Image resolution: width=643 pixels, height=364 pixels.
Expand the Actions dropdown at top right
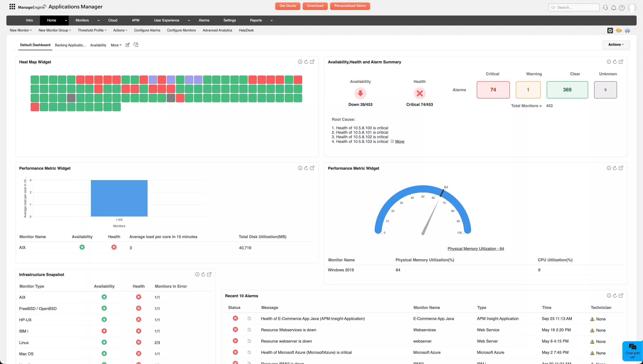point(616,44)
